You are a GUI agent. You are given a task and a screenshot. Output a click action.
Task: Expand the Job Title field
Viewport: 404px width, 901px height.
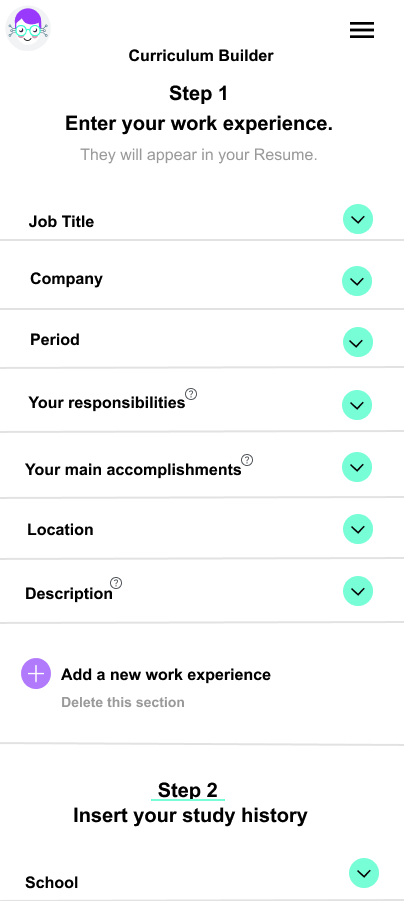[358, 220]
